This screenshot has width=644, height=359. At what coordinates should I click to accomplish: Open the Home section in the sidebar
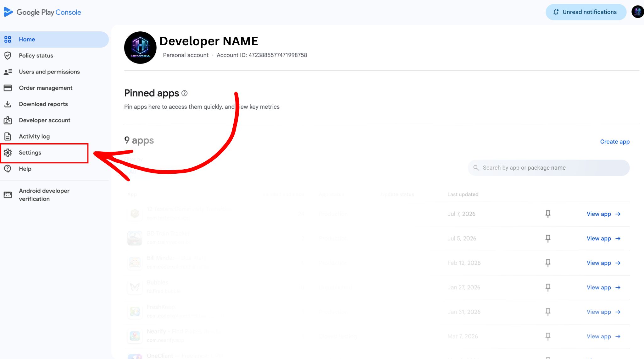[54, 39]
